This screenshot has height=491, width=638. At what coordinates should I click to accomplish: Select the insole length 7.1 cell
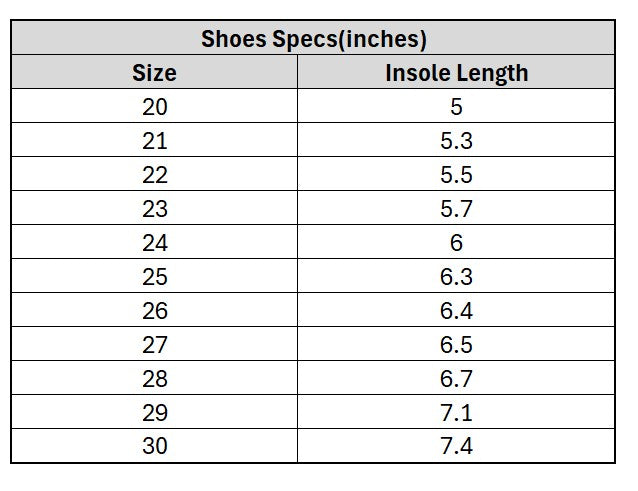pyautogui.click(x=456, y=413)
